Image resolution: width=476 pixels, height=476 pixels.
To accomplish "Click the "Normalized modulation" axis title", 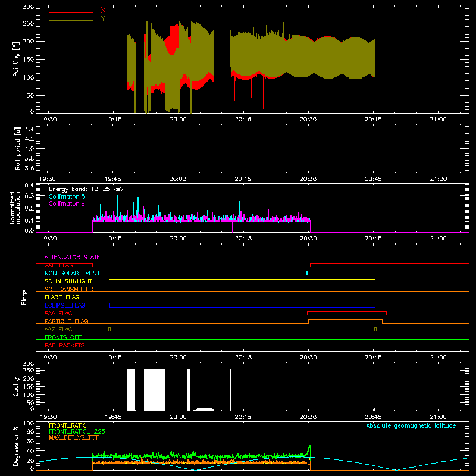I will pyautogui.click(x=15, y=208).
